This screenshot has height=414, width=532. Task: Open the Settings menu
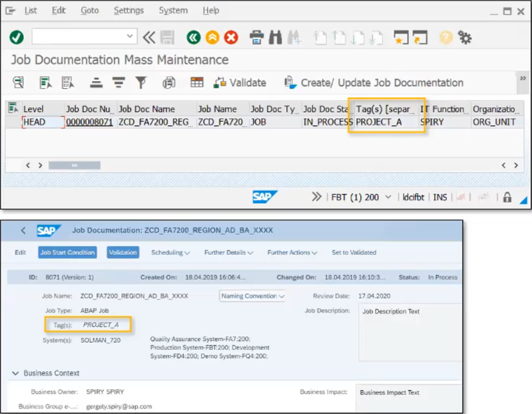tap(129, 10)
